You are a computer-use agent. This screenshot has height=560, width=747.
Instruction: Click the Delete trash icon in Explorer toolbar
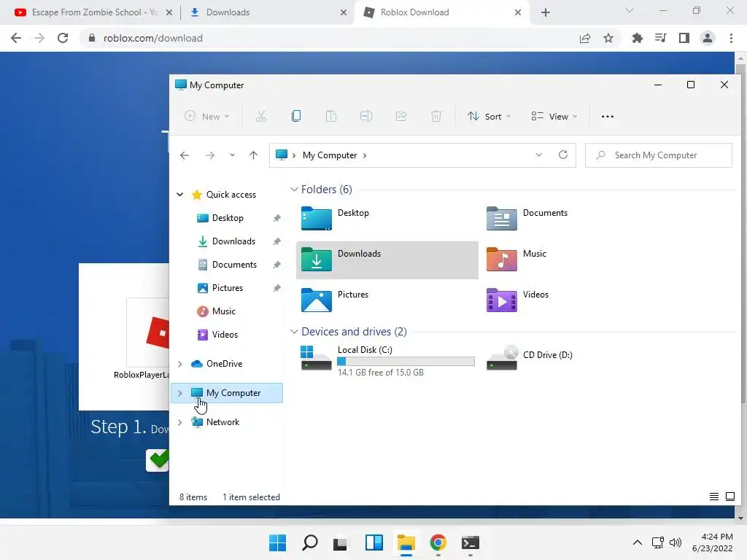coord(436,116)
